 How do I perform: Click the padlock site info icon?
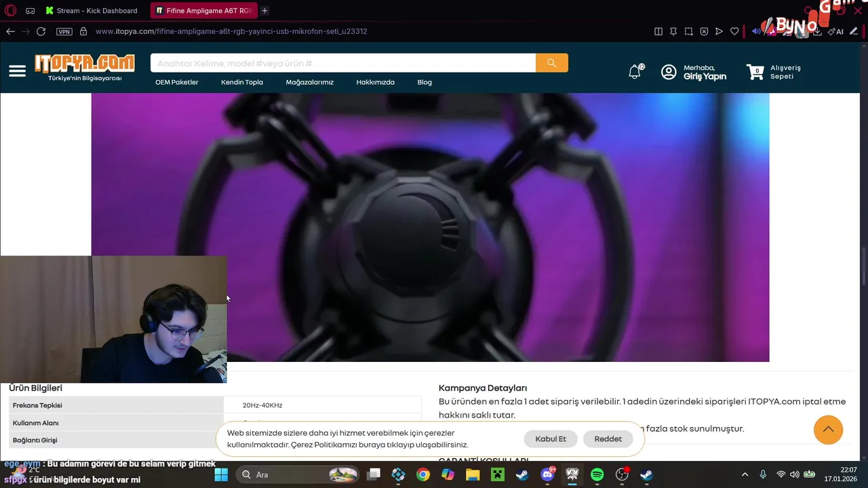pos(83,31)
